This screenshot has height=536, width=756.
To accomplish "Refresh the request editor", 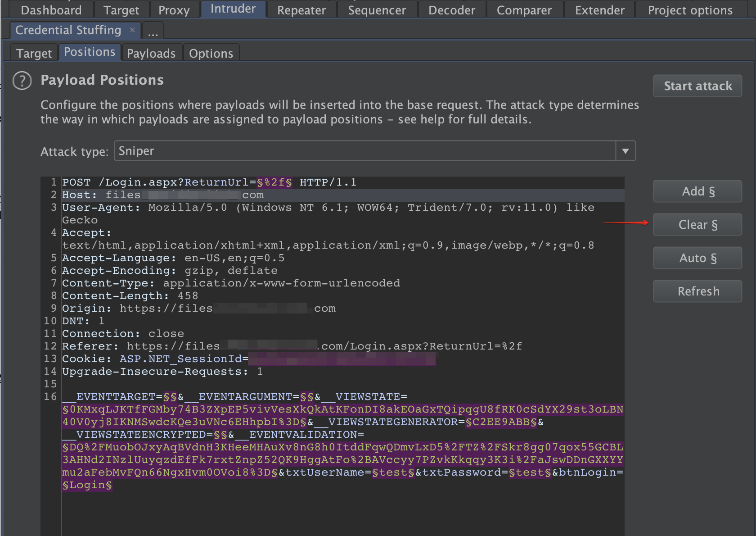I will point(697,291).
